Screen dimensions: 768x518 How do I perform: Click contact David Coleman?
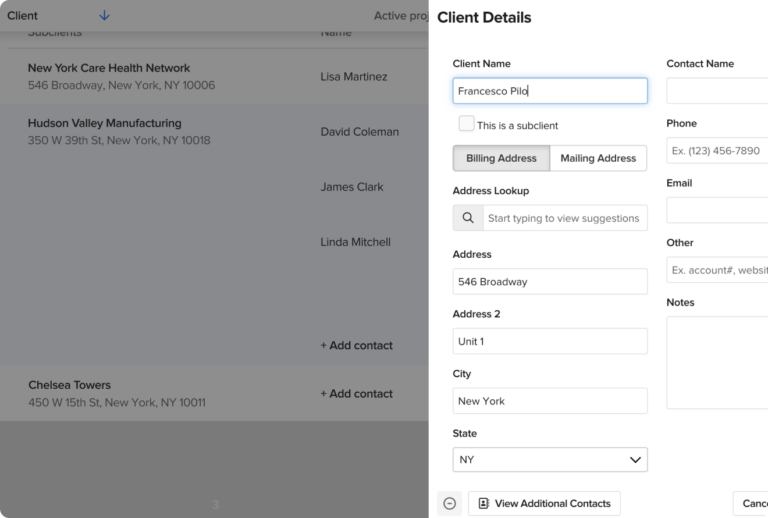click(x=360, y=132)
